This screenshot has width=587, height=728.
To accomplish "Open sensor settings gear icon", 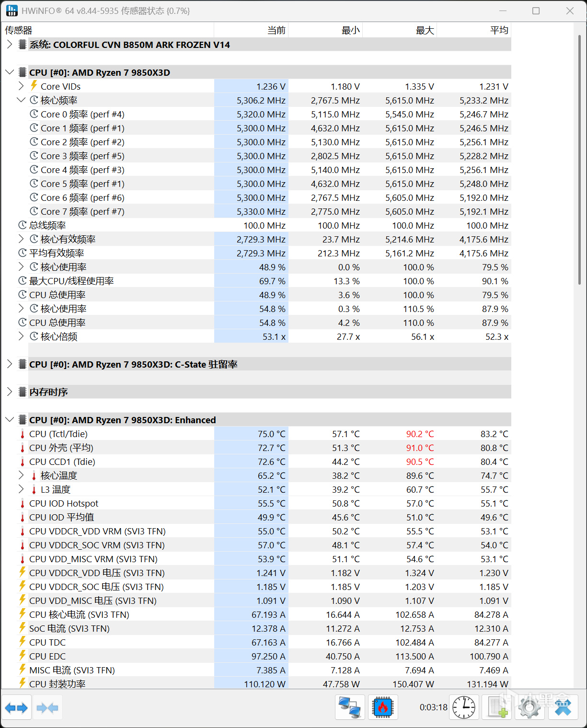I will (x=529, y=707).
